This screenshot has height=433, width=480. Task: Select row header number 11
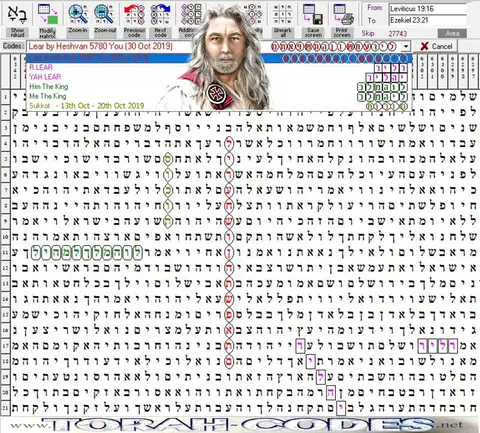6,252
